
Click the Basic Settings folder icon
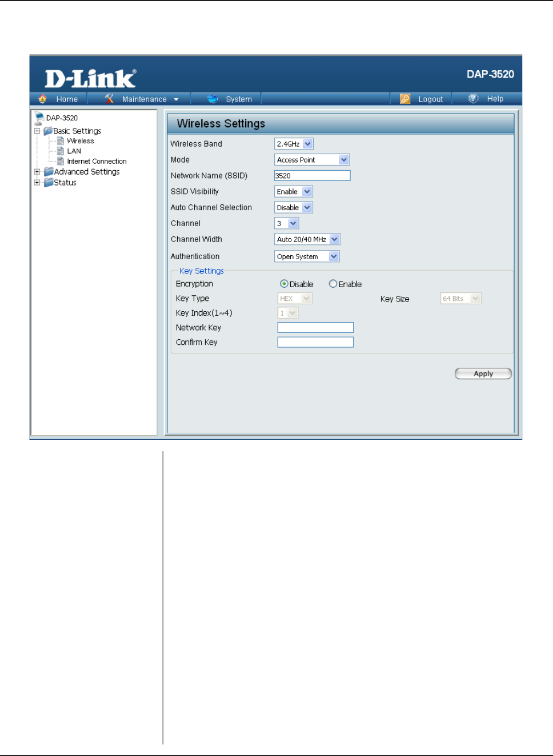pos(48,131)
